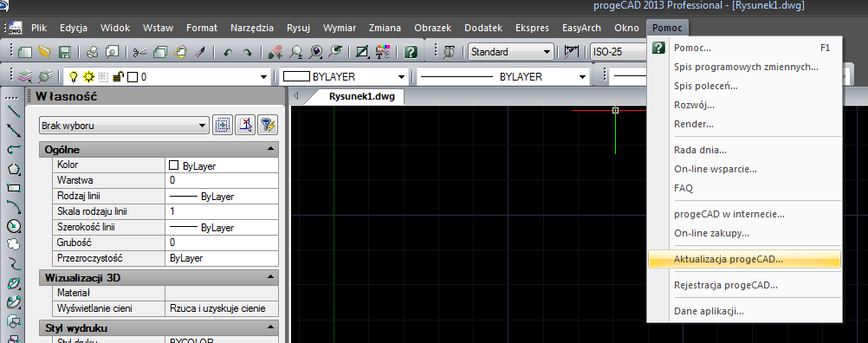Create a new drawing via toolbar icon
Image resolution: width=868 pixels, height=343 pixels.
pyautogui.click(x=25, y=52)
